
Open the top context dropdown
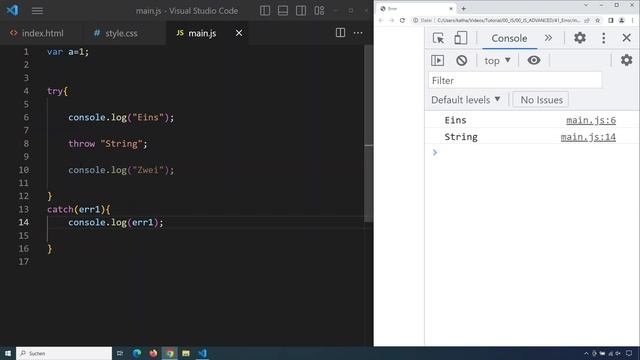pyautogui.click(x=497, y=60)
